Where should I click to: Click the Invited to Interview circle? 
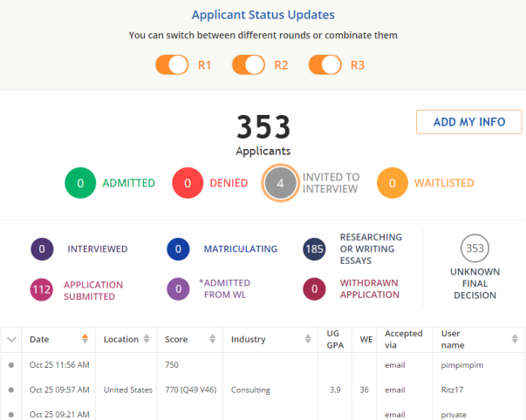coord(280,183)
